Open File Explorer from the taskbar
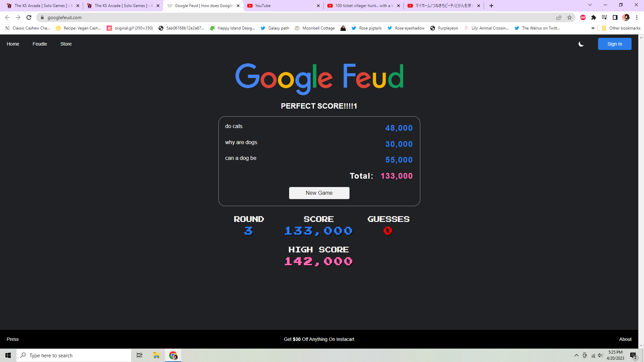The width and height of the screenshot is (644, 362). [x=156, y=355]
